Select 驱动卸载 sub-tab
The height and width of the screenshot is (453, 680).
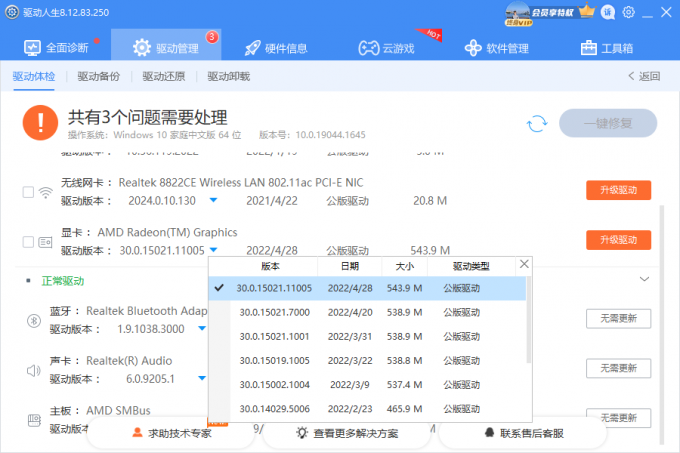[229, 76]
